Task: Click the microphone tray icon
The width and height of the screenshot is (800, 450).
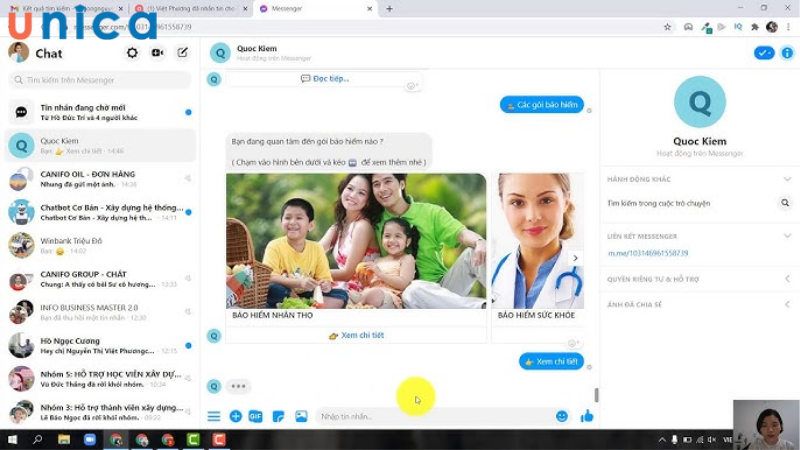Action: (674, 439)
